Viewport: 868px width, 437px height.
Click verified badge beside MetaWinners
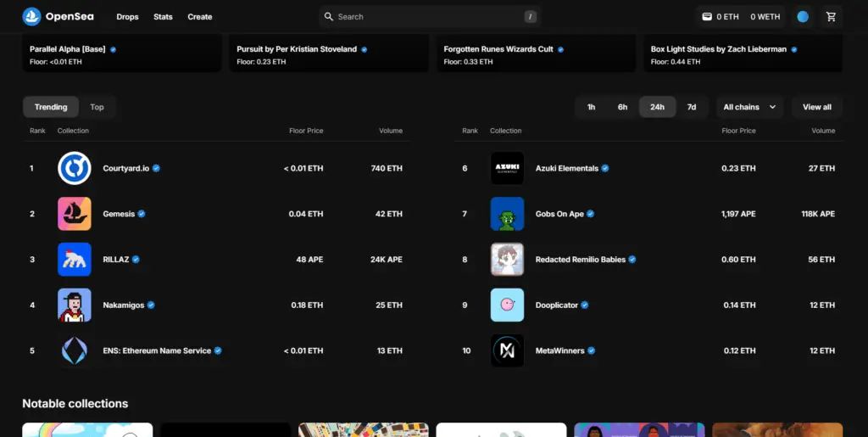point(591,350)
